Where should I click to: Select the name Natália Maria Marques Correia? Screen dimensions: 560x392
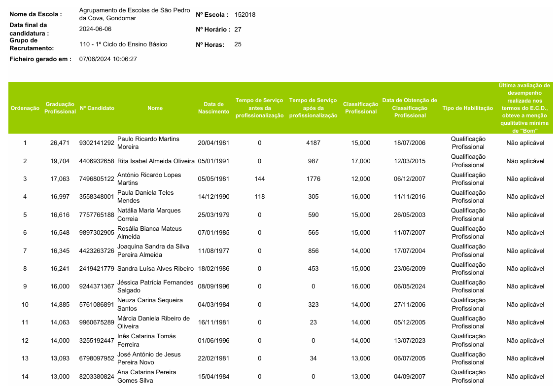coord(149,214)
